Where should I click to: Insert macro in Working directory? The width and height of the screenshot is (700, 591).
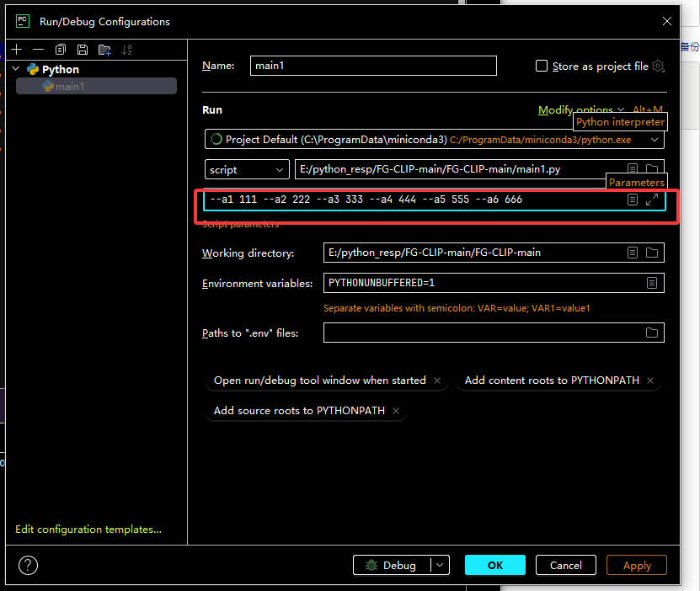click(632, 253)
